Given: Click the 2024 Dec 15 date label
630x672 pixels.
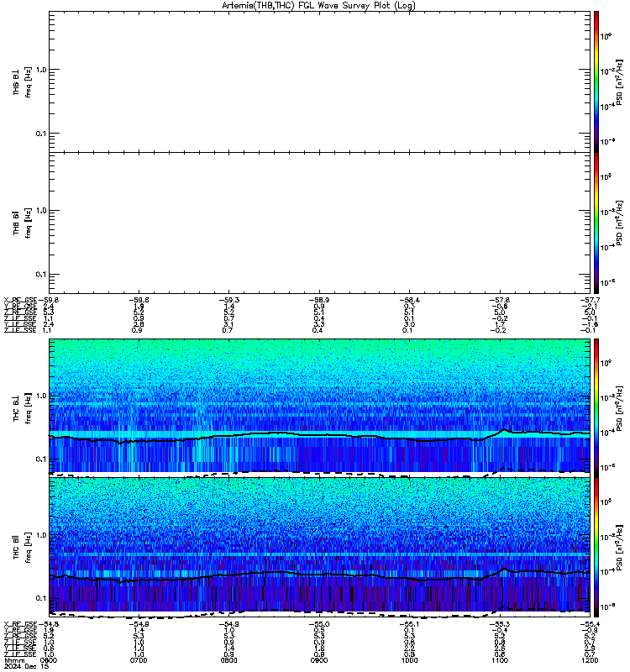Looking at the screenshot, I should 26,666.
